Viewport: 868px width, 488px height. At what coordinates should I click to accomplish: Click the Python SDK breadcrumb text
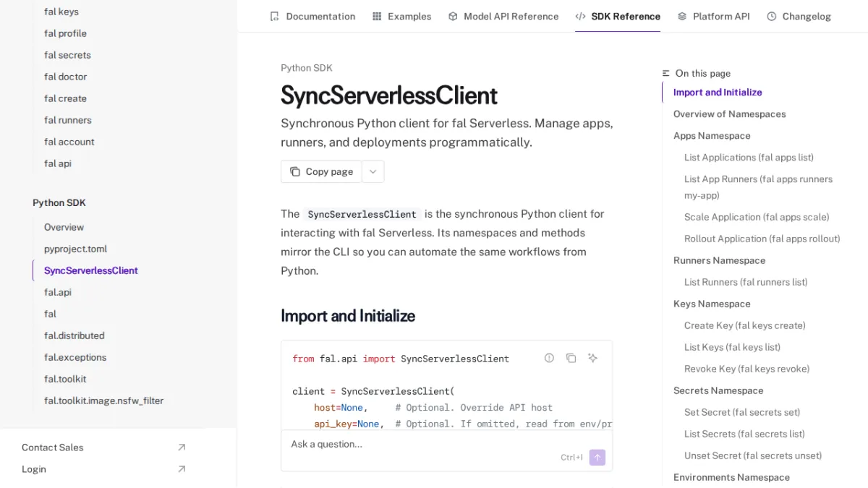pos(307,68)
